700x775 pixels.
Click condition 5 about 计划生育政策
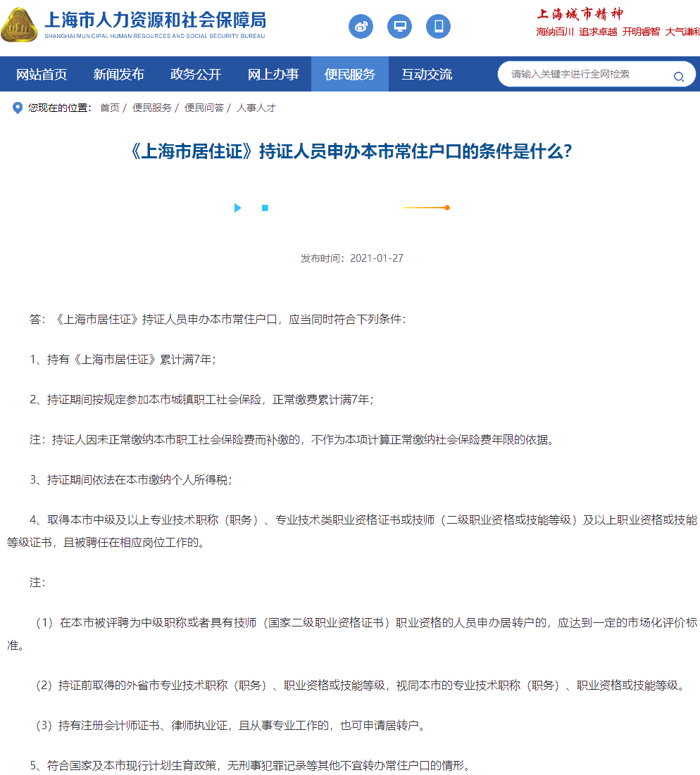(249, 765)
